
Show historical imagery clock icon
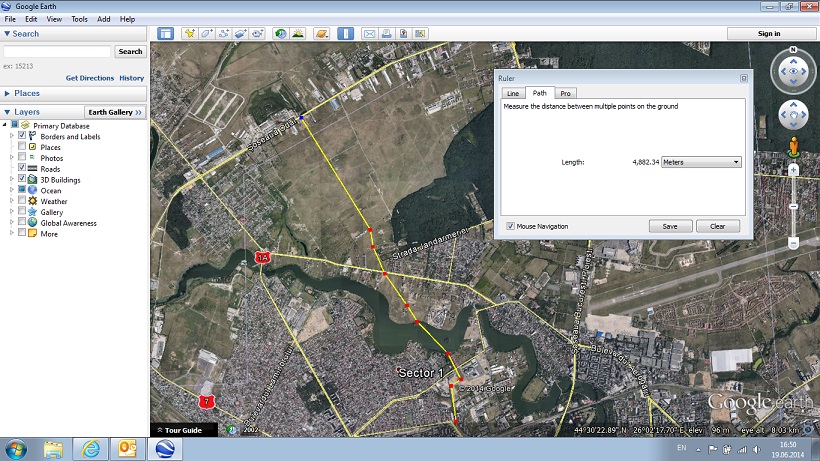(281, 33)
